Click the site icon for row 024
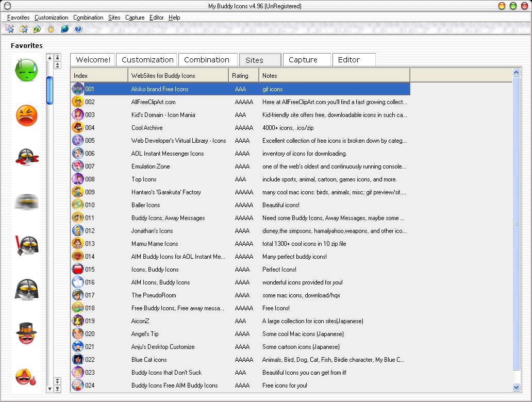Image resolution: width=532 pixels, height=402 pixels. 78,386
